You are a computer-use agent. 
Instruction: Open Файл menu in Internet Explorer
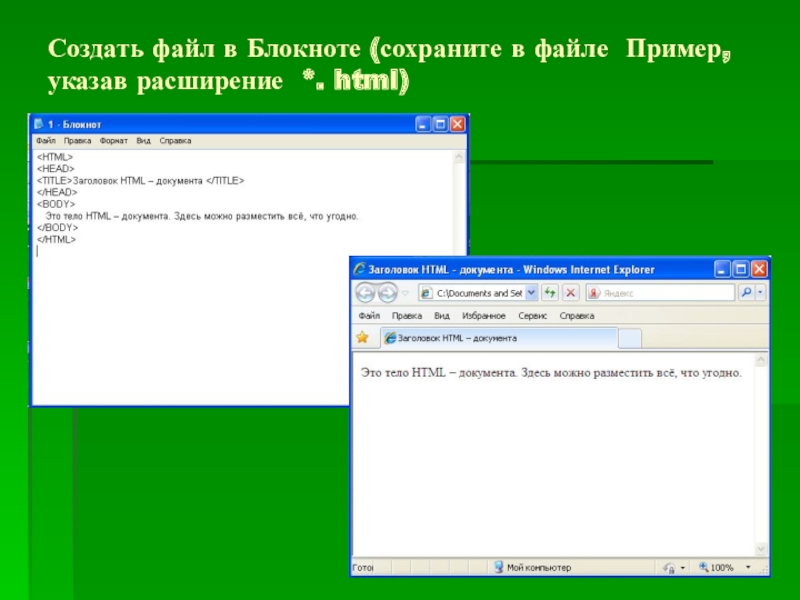point(369,315)
